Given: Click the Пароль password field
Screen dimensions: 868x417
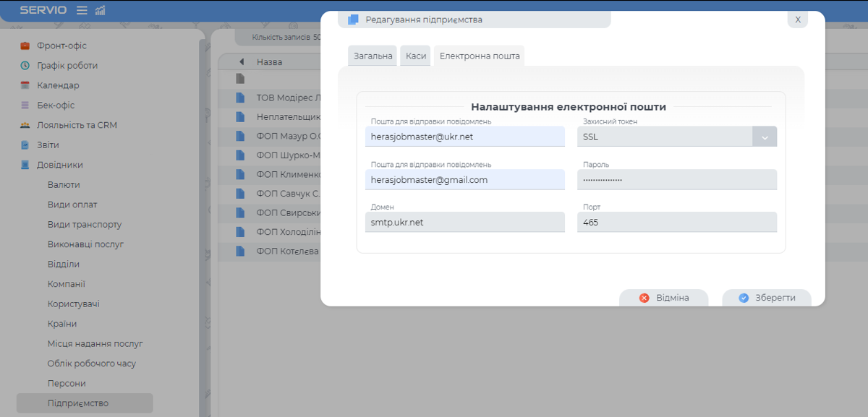Looking at the screenshot, I should [676, 180].
